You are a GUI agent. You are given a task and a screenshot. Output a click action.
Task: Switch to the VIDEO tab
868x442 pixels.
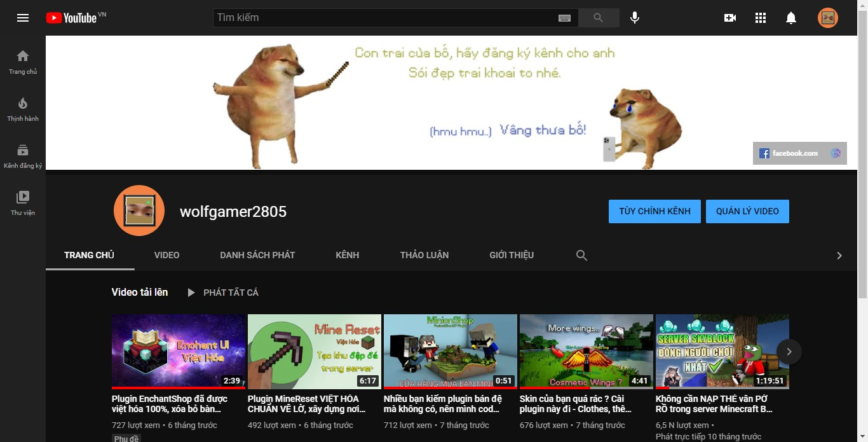166,254
